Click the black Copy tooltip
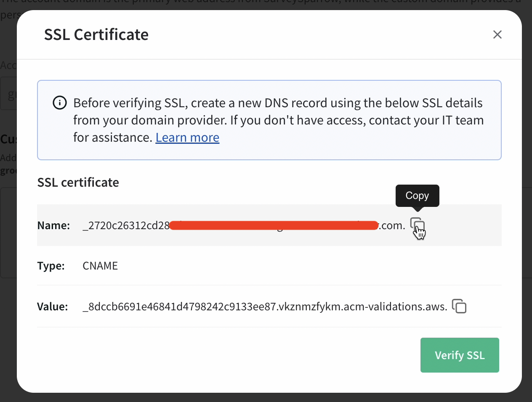The image size is (532, 402). [x=417, y=196]
